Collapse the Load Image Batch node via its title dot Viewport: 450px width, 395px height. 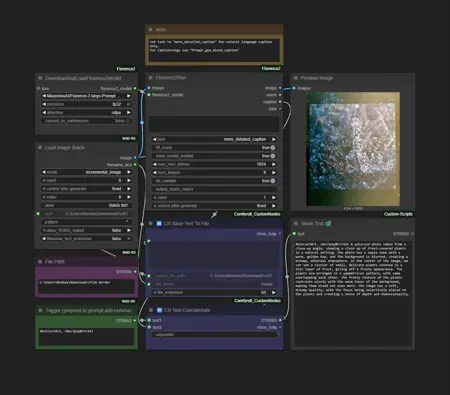click(x=40, y=147)
